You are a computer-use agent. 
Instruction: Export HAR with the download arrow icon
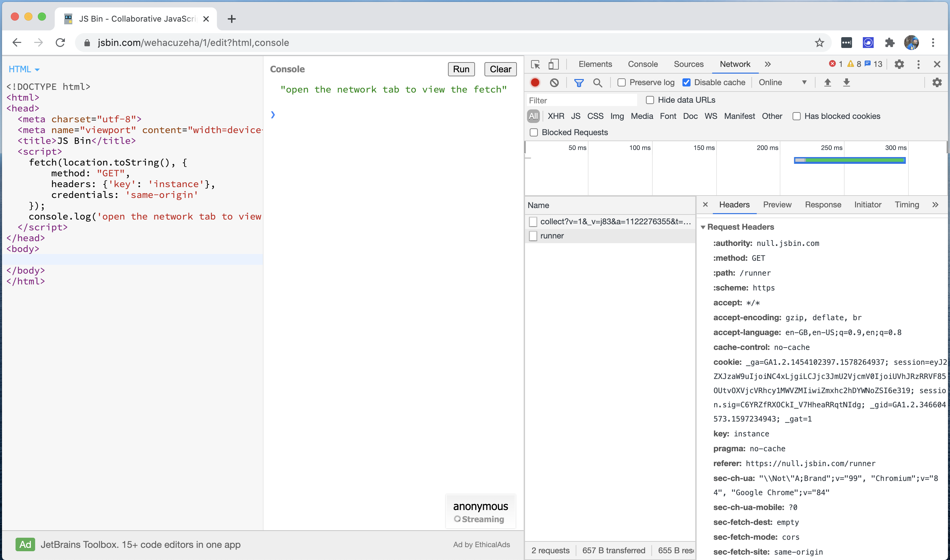click(x=847, y=82)
